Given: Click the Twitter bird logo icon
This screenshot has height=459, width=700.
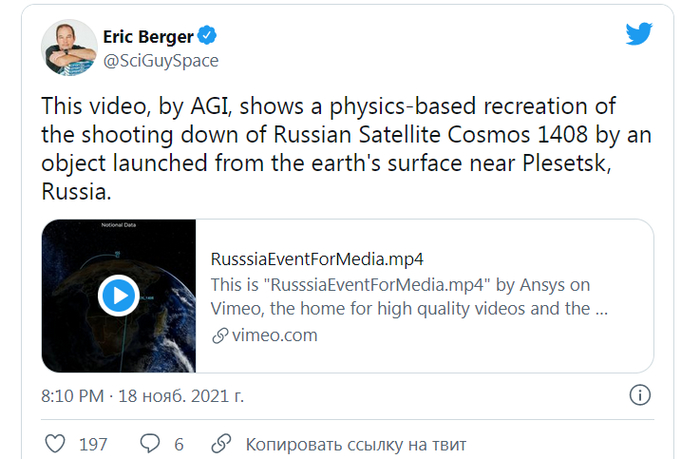Looking at the screenshot, I should pos(639,34).
